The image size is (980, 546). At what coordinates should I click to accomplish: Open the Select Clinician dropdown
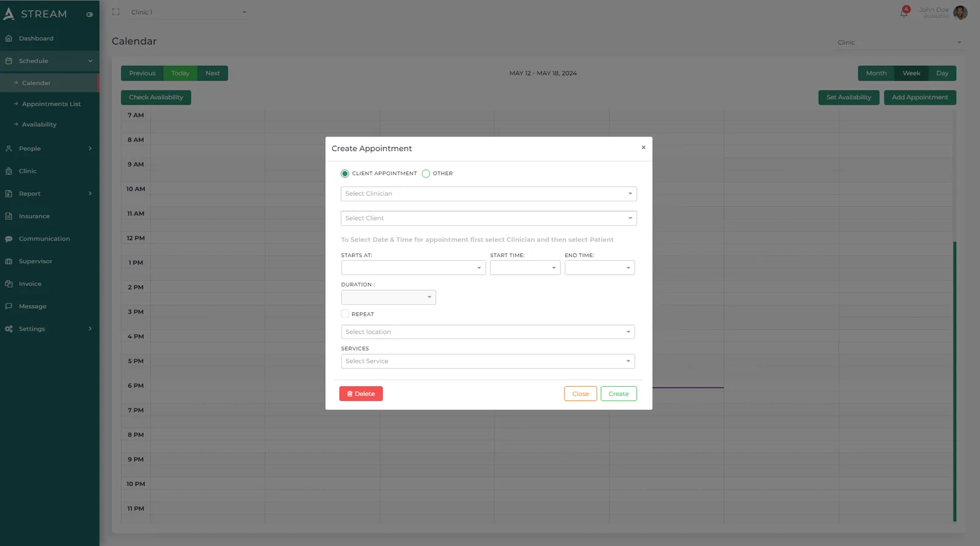tap(489, 194)
